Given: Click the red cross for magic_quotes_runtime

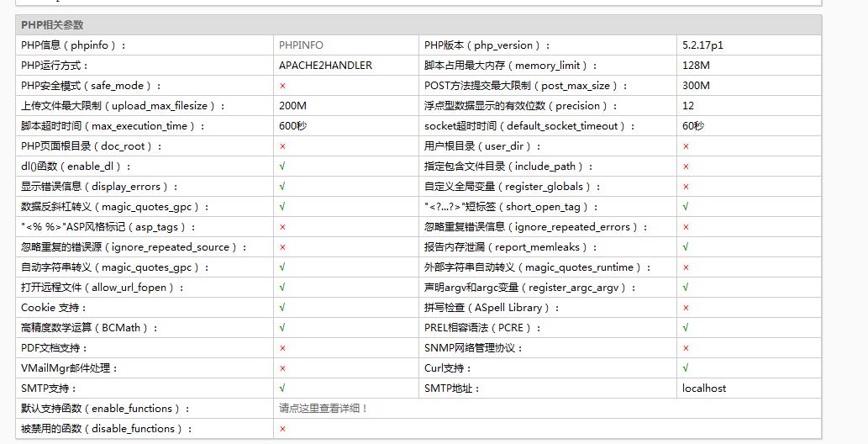Looking at the screenshot, I should pyautogui.click(x=686, y=267).
